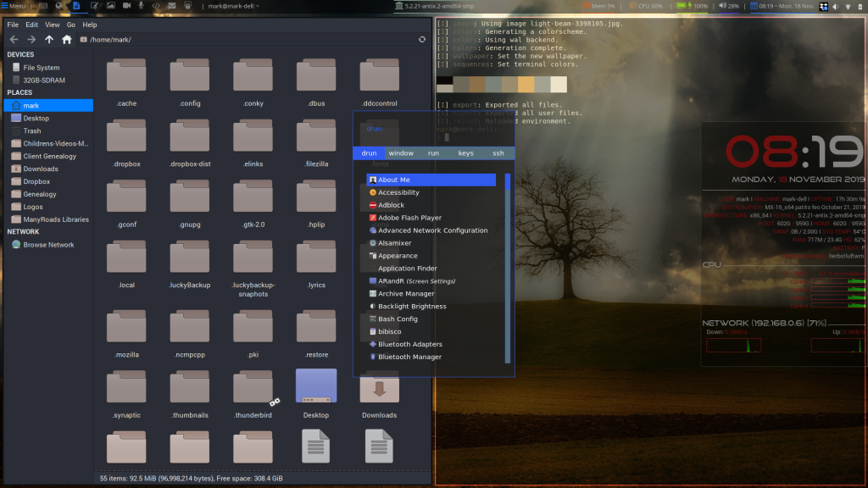Open ManyRoads Libraries bookmark
The height and width of the screenshot is (488, 868).
pos(48,219)
